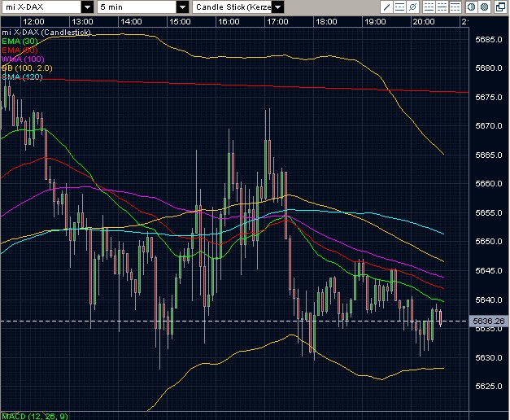Click the WMA (100) indicator label
Image resolution: width=510 pixels, height=420 pixels.
pyautogui.click(x=21, y=60)
